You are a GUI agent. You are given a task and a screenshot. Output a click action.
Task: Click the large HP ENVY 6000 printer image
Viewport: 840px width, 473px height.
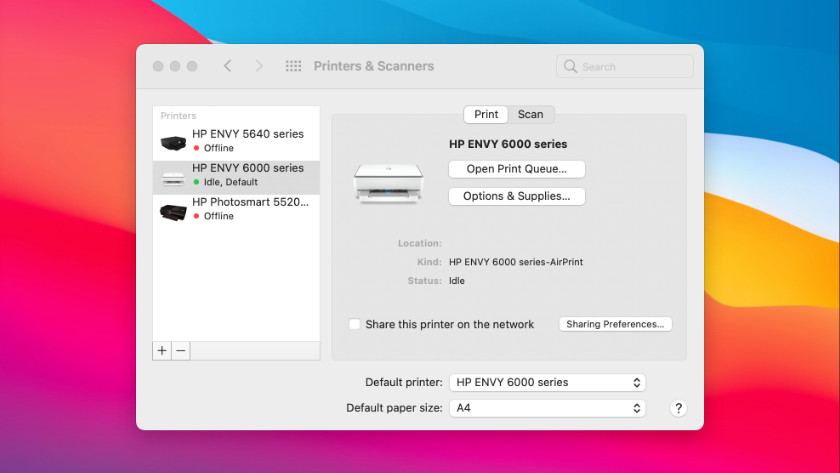(x=388, y=181)
